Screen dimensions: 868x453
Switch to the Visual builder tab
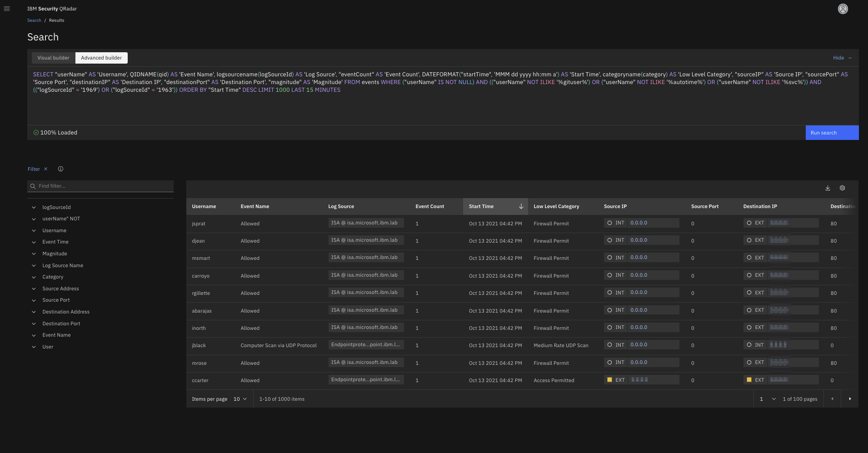53,58
